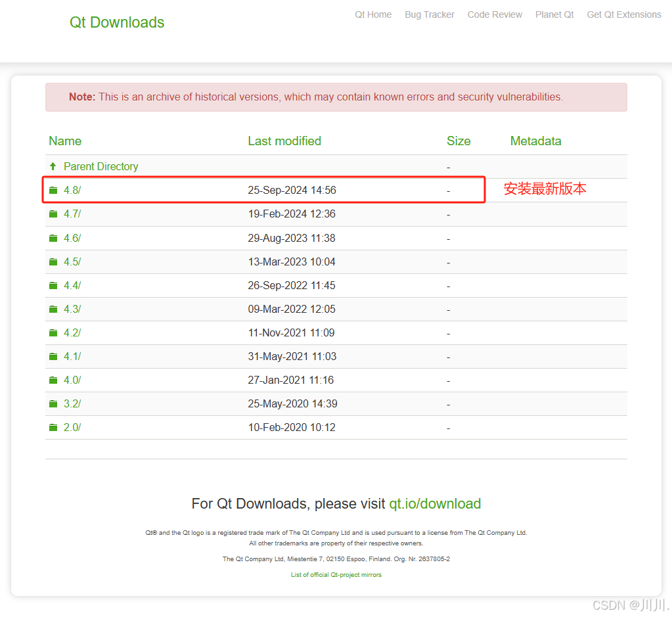Image resolution: width=672 pixels, height=617 pixels.
Task: Click date 13-Mar-2023 10:04
Action: point(292,262)
